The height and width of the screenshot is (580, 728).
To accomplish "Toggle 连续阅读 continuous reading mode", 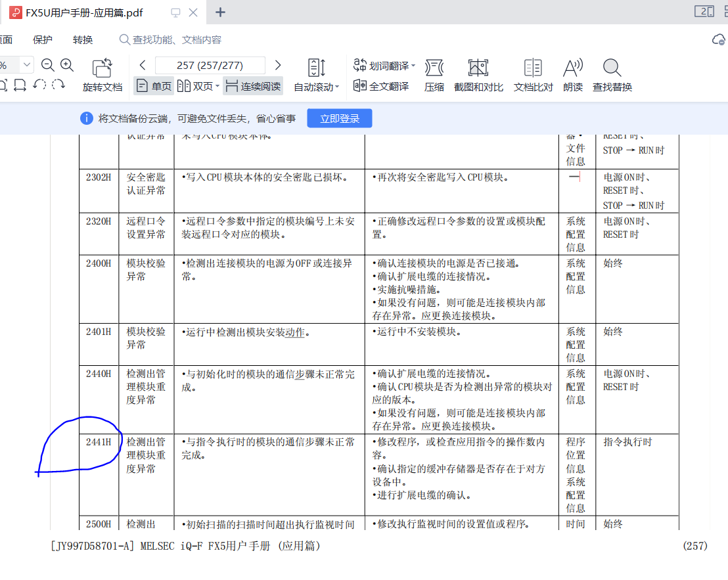I will (253, 86).
